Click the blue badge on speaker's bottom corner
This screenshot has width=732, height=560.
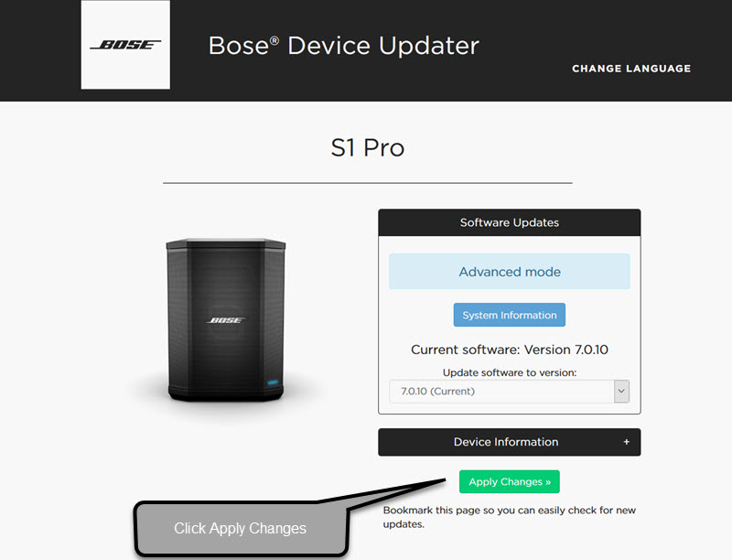(x=272, y=381)
